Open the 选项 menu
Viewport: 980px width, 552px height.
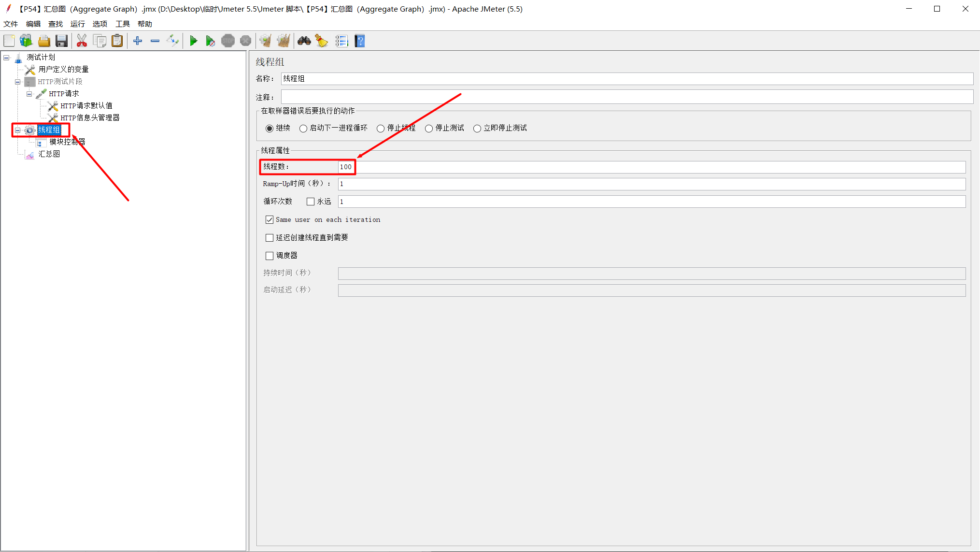click(x=100, y=24)
